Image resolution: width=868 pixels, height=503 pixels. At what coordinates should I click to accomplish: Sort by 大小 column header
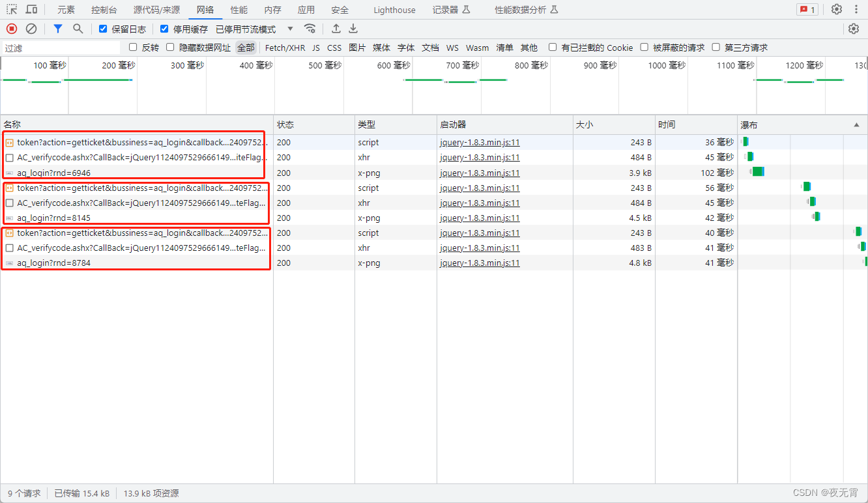point(614,124)
